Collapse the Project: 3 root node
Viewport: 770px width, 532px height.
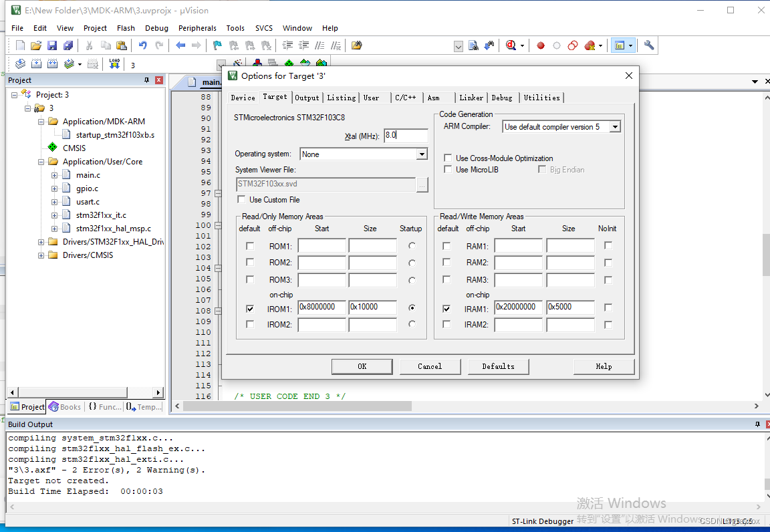(14, 95)
